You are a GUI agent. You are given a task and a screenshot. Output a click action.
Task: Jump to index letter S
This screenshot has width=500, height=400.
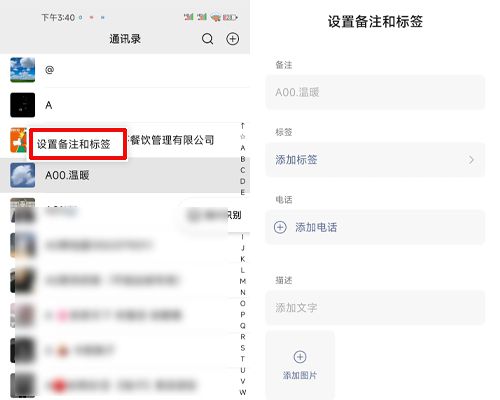click(x=243, y=348)
